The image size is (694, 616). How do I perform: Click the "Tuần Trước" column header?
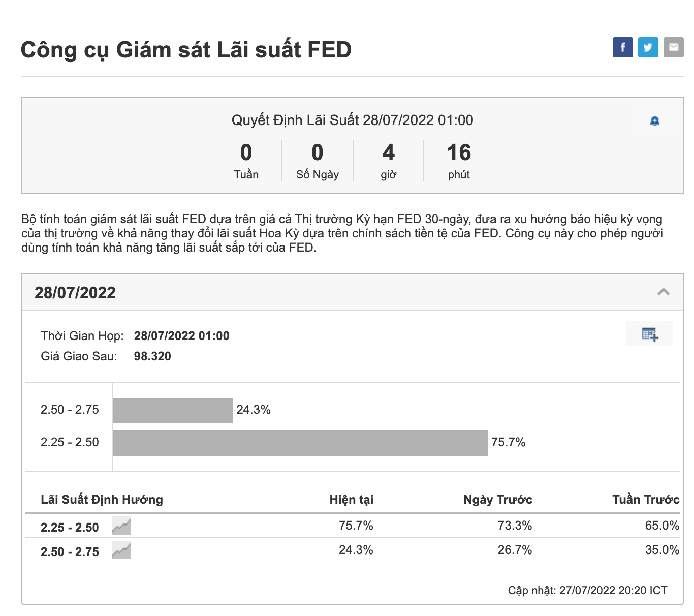(x=645, y=500)
